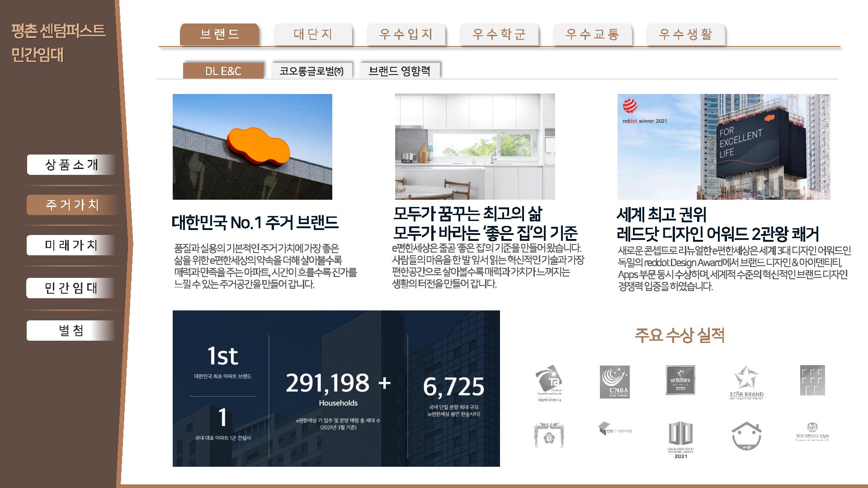The width and height of the screenshot is (868, 488).
Task: Select the DL E&C sub-tab
Action: tap(223, 71)
